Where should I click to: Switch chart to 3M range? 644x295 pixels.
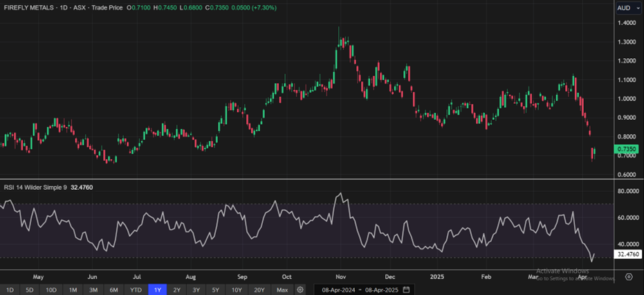pos(93,289)
